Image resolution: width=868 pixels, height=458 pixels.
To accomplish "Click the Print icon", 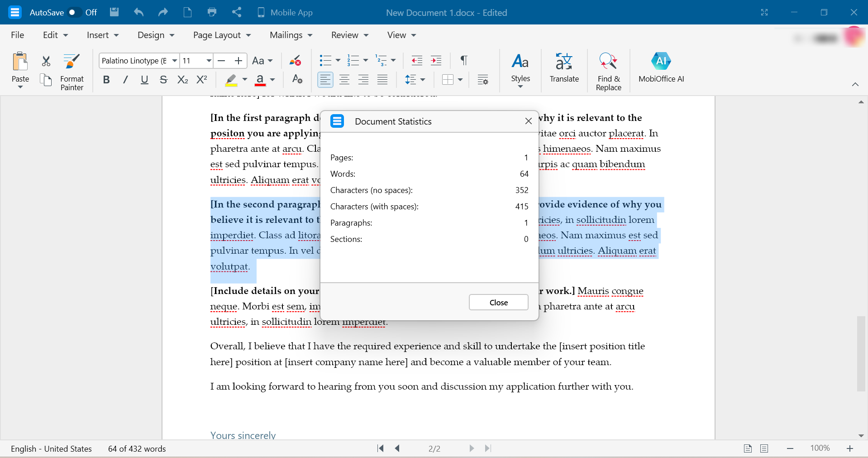I will tap(212, 12).
